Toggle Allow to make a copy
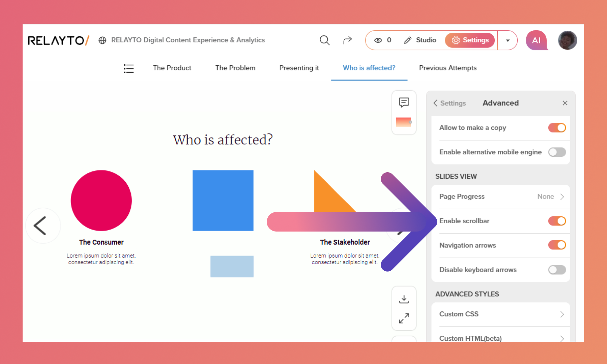 tap(557, 128)
